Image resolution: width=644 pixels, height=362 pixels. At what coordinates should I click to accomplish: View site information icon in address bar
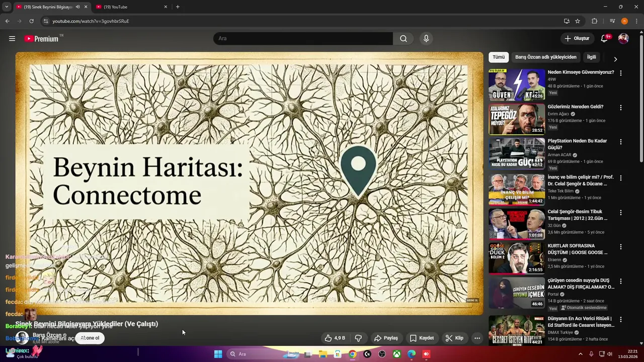(46, 21)
